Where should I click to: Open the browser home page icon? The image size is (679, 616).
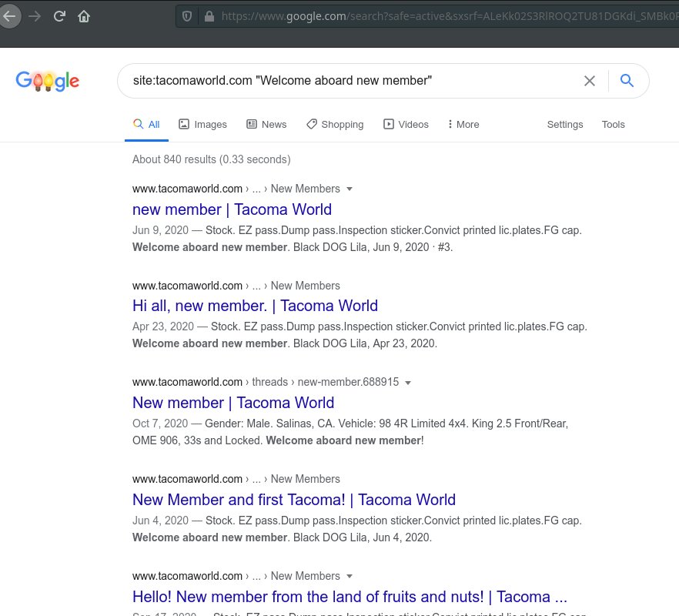pyautogui.click(x=84, y=16)
